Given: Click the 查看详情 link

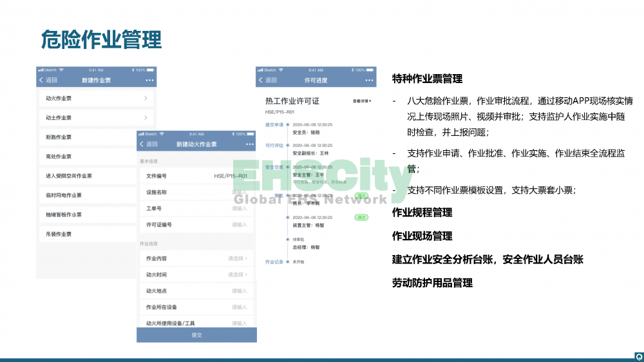Looking at the screenshot, I should pos(361,101).
